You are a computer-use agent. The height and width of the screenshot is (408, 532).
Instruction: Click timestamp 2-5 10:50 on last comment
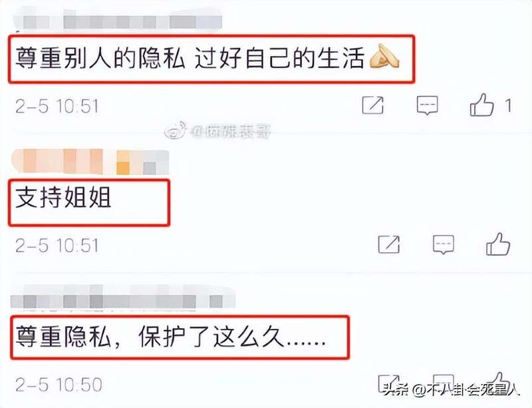click(59, 385)
